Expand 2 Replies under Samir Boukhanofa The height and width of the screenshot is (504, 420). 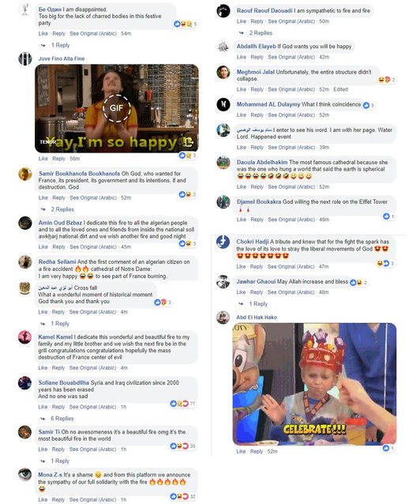point(62,209)
